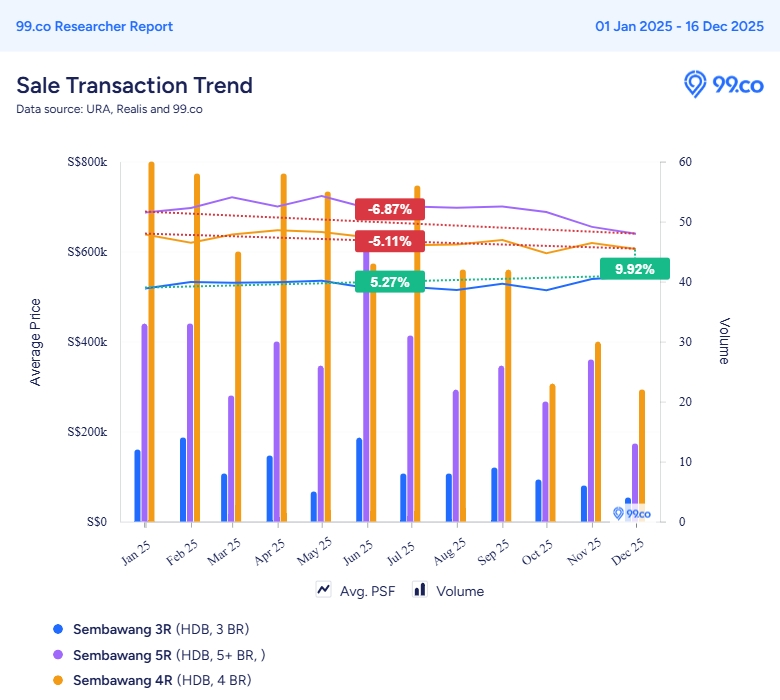This screenshot has height=700, width=780.
Task: Toggle the Sembawang 4R orange legend dot
Action: [57, 681]
